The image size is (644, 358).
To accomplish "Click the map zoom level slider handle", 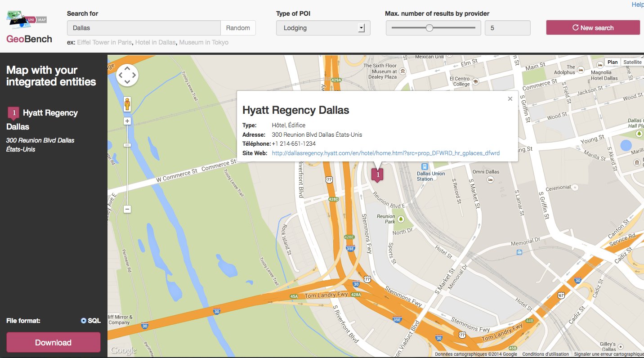I will point(127,145).
